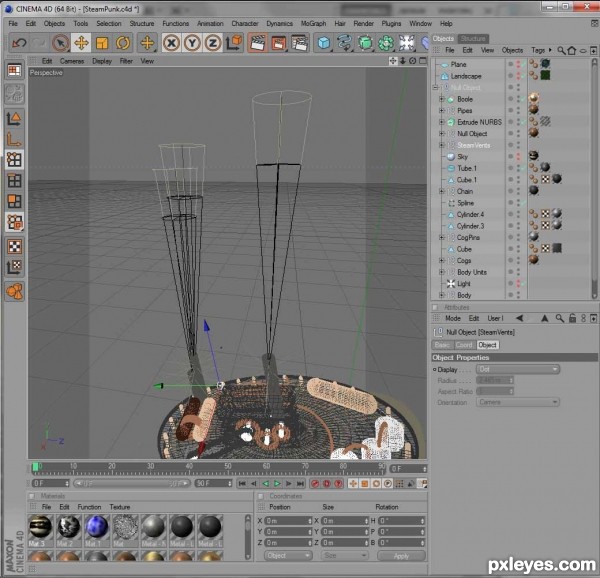Click the viewport rotate icon

412,61
